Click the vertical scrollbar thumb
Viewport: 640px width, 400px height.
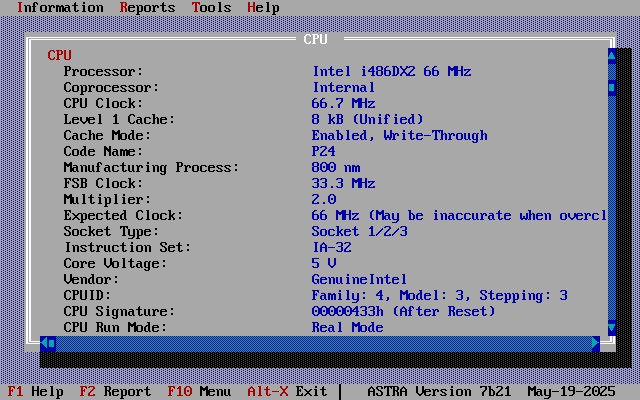click(611, 87)
